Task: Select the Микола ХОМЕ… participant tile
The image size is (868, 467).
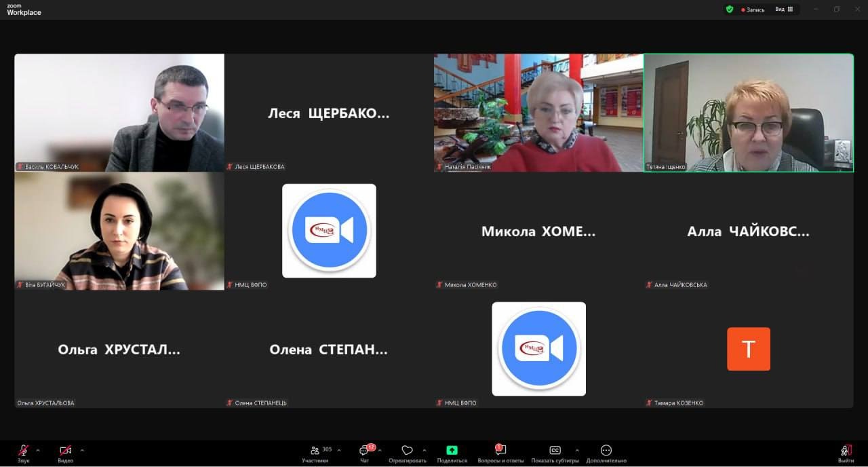Action: click(x=538, y=231)
